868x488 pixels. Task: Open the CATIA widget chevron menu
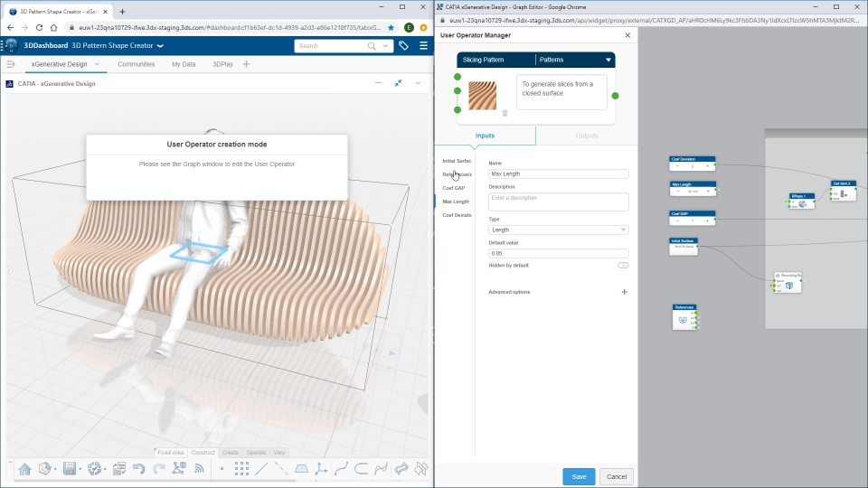[418, 83]
